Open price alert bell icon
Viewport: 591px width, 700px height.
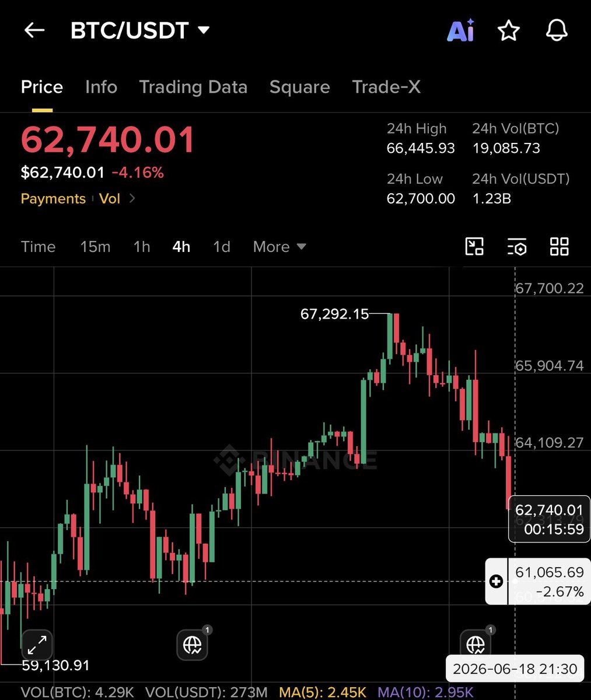(557, 30)
